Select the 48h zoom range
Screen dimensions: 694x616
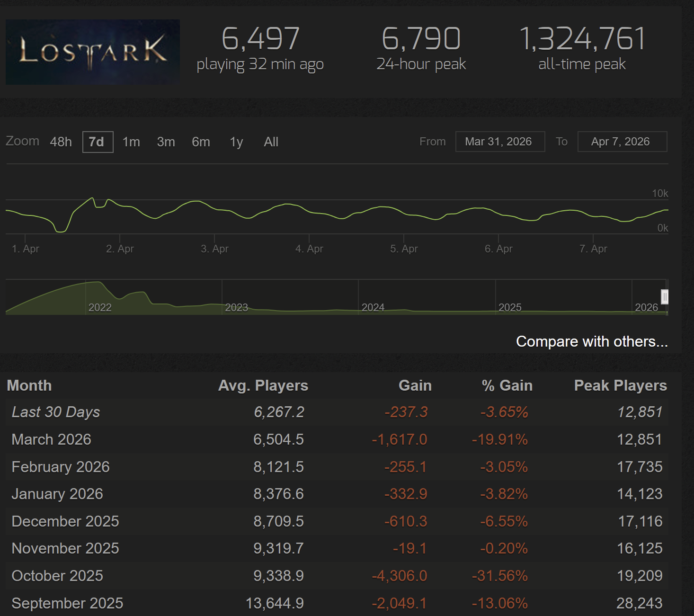61,142
